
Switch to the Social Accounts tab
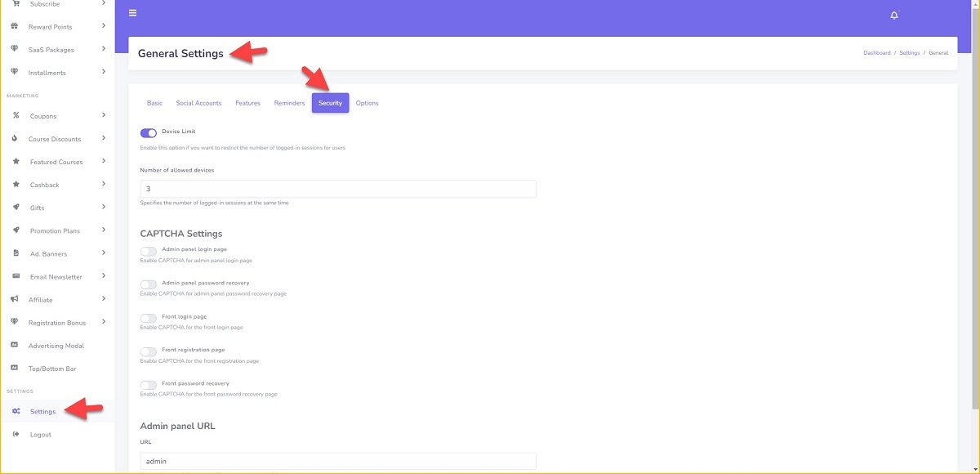pos(198,103)
